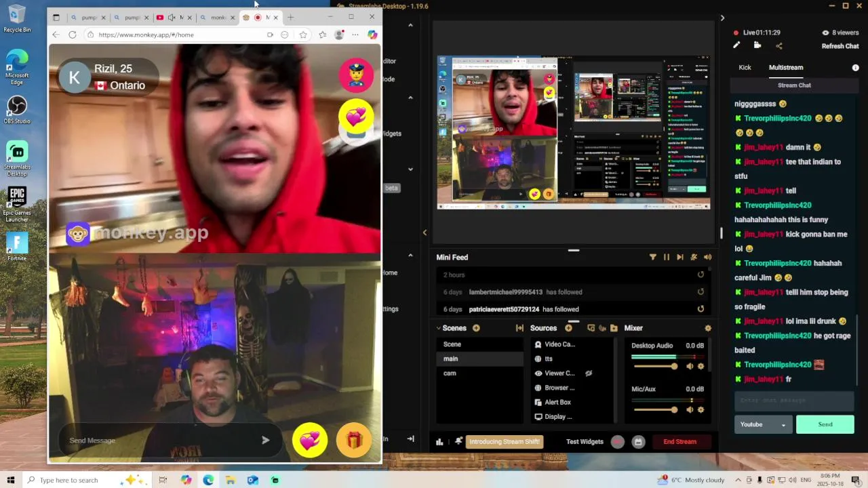Screen dimensions: 868x488
Task: Open Streamlabs Desktop shortcut on desktop
Action: (x=17, y=159)
